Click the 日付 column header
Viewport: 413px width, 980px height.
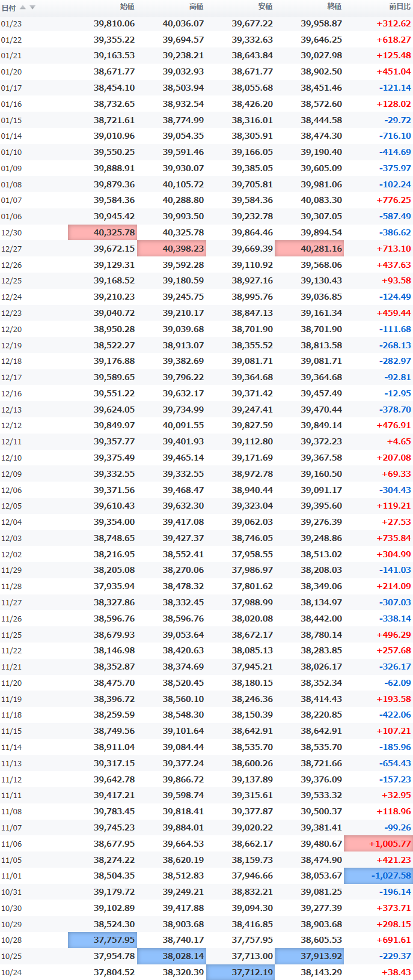point(8,8)
